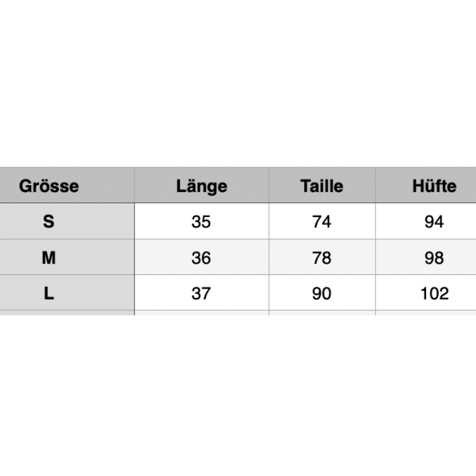This screenshot has width=476, height=476.
Task: Select the Taille value 74 cell
Action: (x=322, y=221)
